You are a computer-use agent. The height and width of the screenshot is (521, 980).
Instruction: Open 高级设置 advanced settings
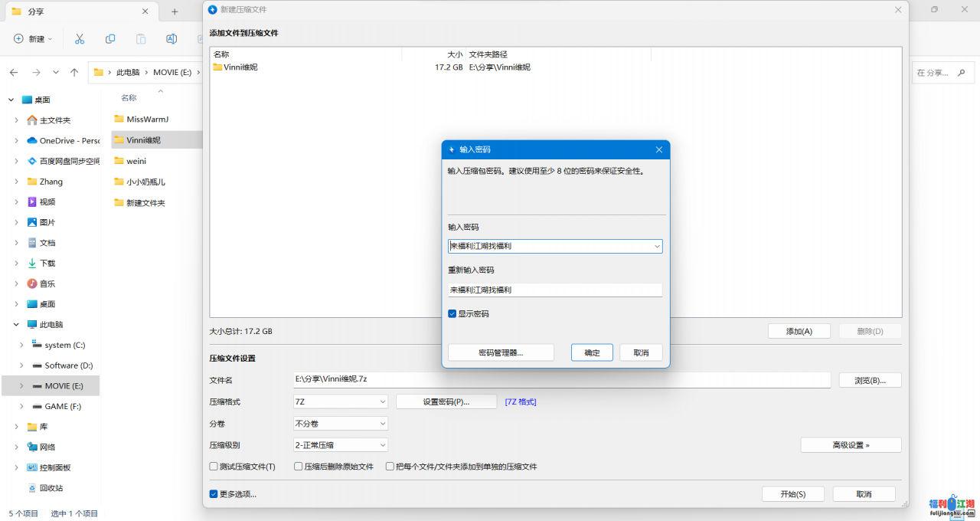pos(851,445)
